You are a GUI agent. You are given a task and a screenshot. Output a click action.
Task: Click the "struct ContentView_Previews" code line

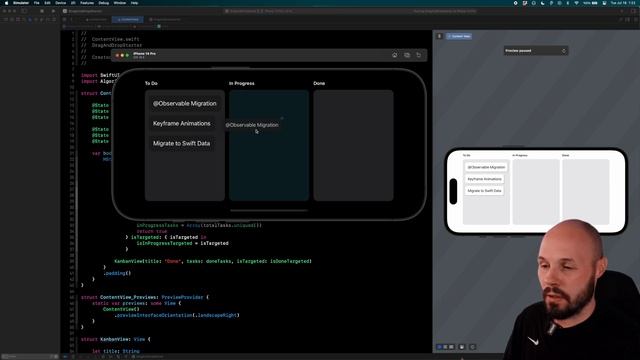144,297
